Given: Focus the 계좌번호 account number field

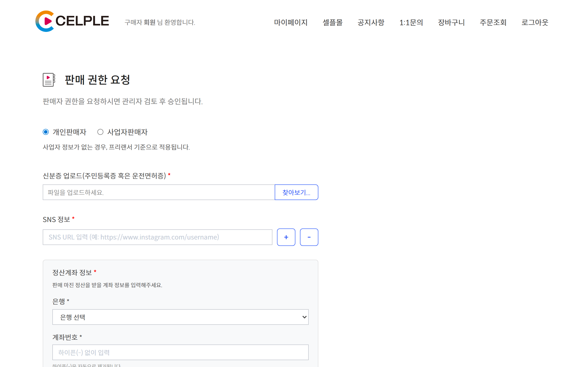Looking at the screenshot, I should click(x=180, y=352).
